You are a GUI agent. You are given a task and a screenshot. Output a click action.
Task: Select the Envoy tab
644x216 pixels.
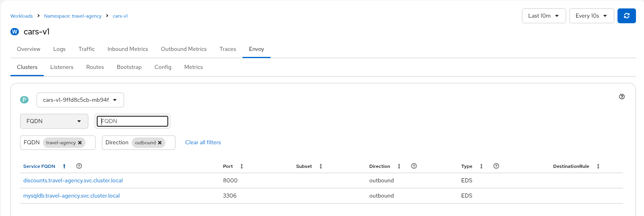tap(257, 49)
